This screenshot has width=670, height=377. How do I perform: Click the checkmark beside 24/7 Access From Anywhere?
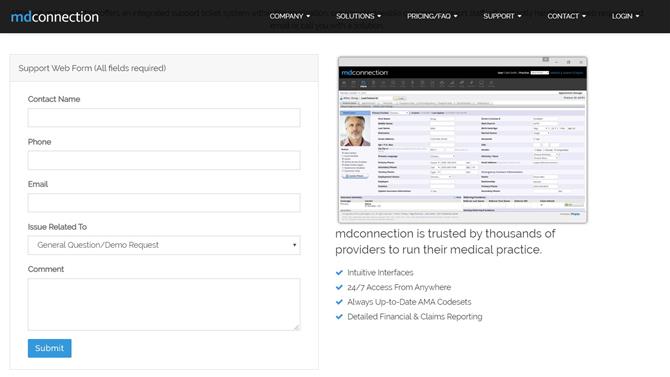(339, 287)
